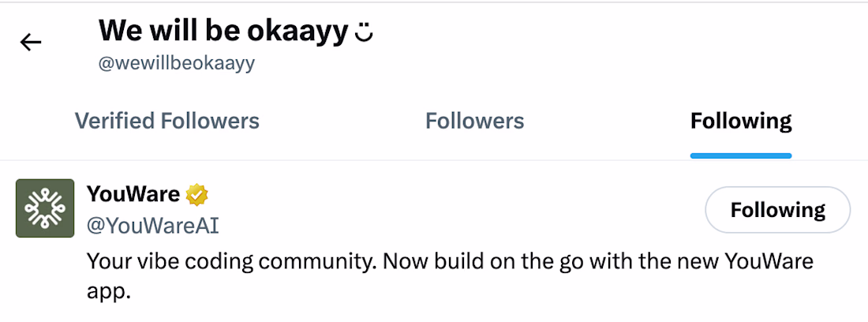Screen dimensions: 868x322
Task: Open the YouWare profile avatar
Action: [45, 208]
